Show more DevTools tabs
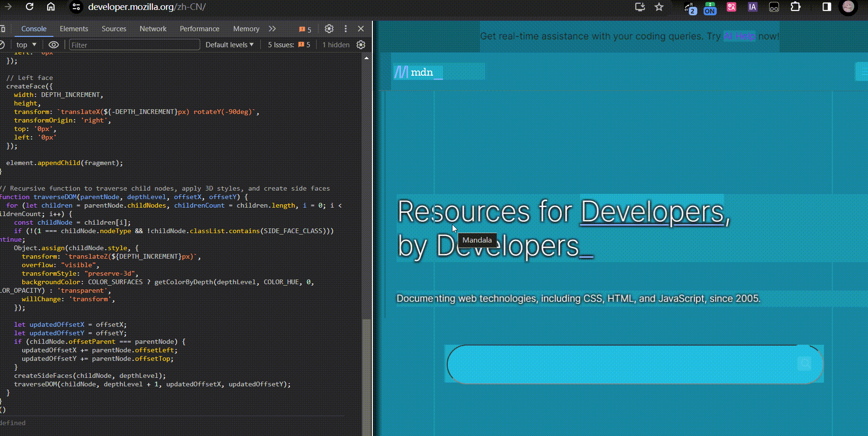This screenshot has width=868, height=436. (272, 29)
